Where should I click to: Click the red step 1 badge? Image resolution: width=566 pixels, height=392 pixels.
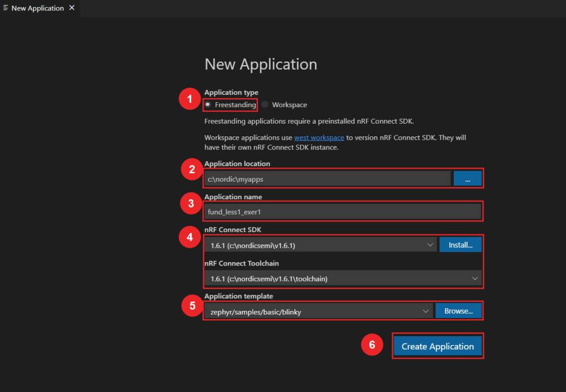(190, 99)
